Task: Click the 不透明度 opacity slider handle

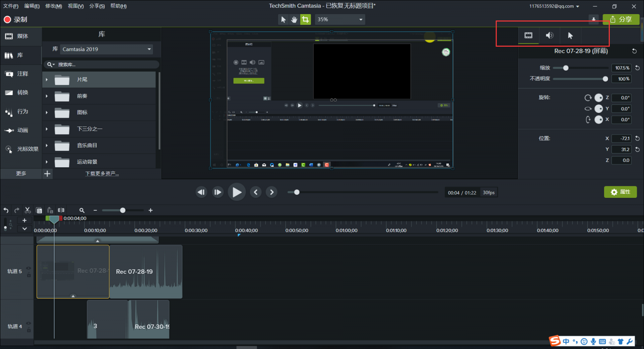Action: 605,79
